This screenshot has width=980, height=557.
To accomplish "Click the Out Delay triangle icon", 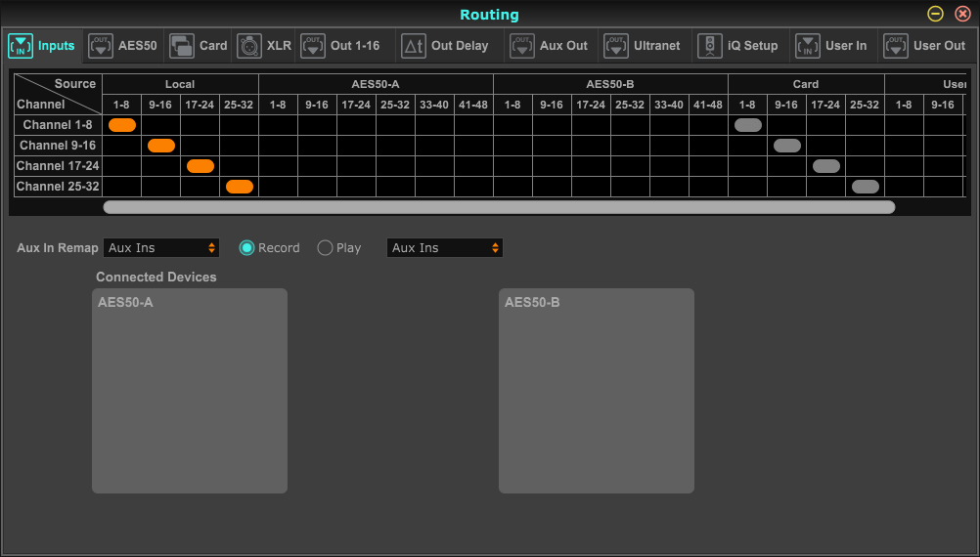I will click(414, 46).
